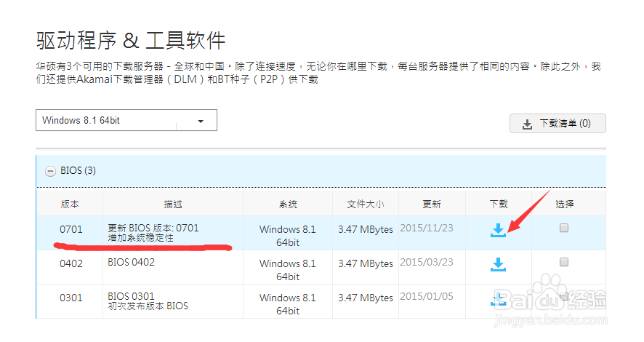Viewport: 644px width, 342px height.
Task: Select version cell 0402
Action: click(71, 263)
